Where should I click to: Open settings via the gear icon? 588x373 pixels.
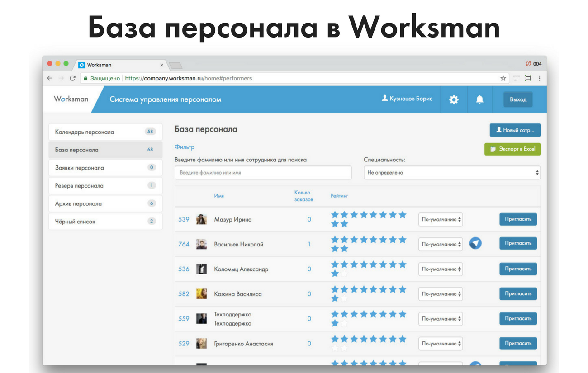tap(453, 99)
